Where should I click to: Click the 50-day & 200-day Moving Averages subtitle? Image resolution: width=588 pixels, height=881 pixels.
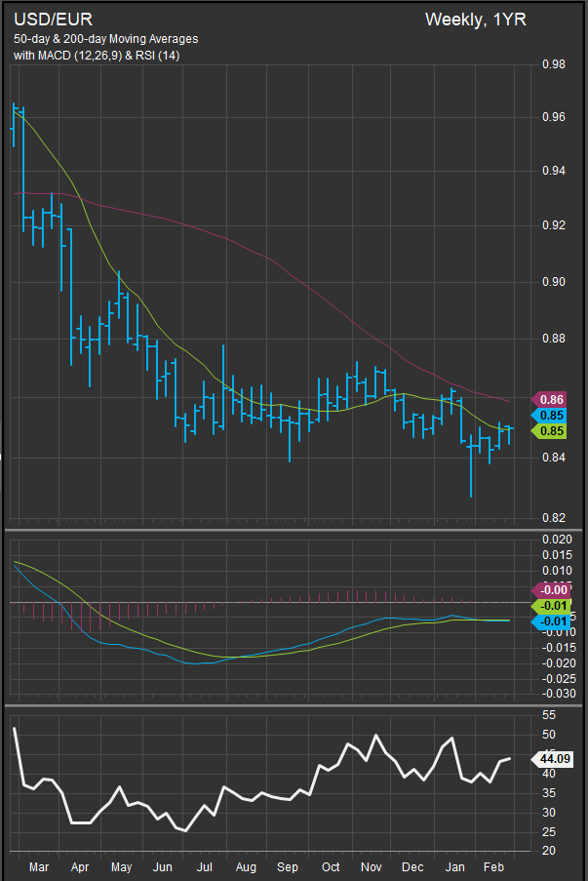point(105,39)
